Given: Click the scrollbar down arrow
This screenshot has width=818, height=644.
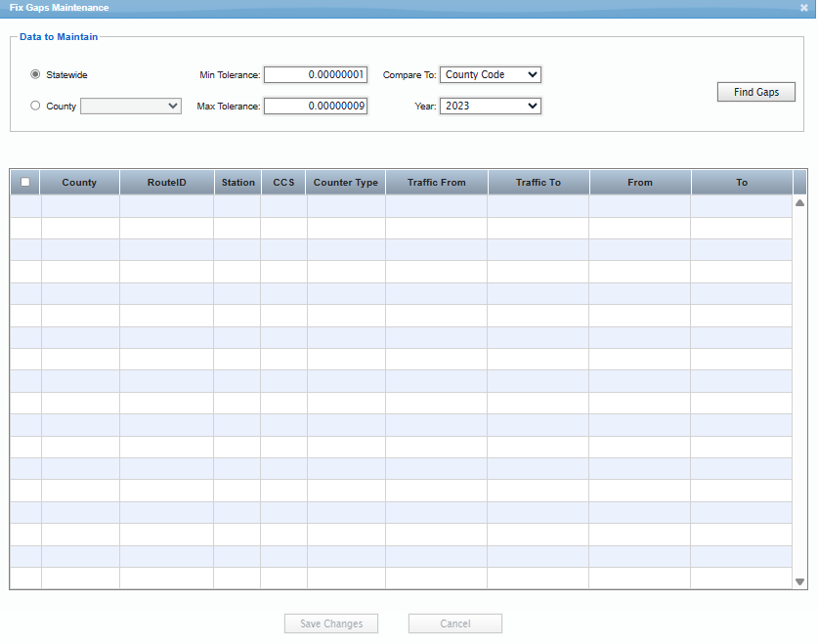Looking at the screenshot, I should (x=798, y=580).
